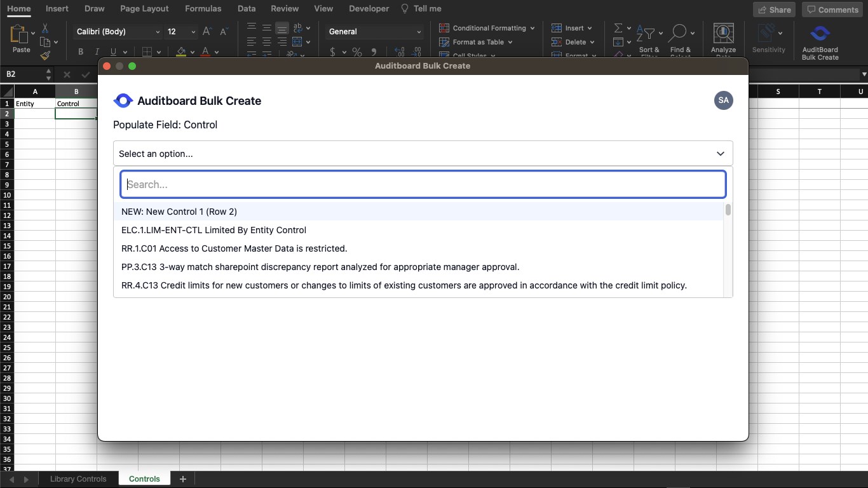Viewport: 868px width, 488px height.
Task: Click the increase decimal places icon
Action: tap(400, 52)
